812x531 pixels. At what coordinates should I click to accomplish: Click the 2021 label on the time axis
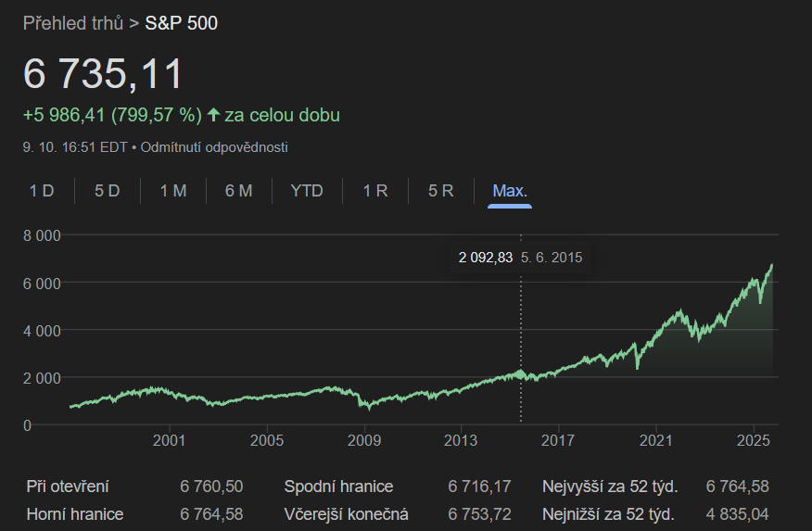pyautogui.click(x=655, y=439)
